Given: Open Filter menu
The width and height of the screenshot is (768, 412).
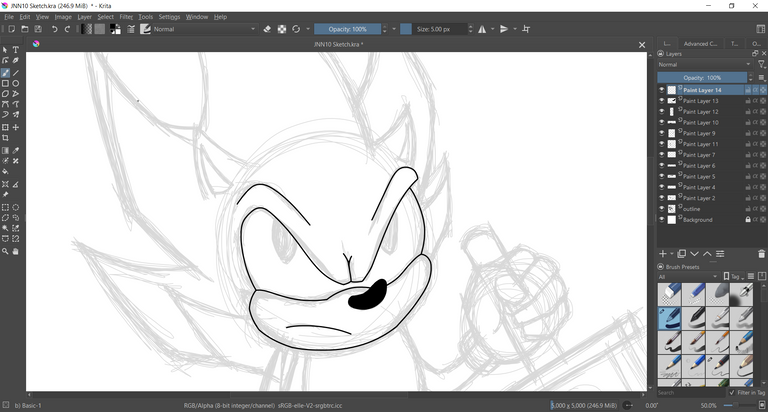Looking at the screenshot, I should tap(126, 17).
